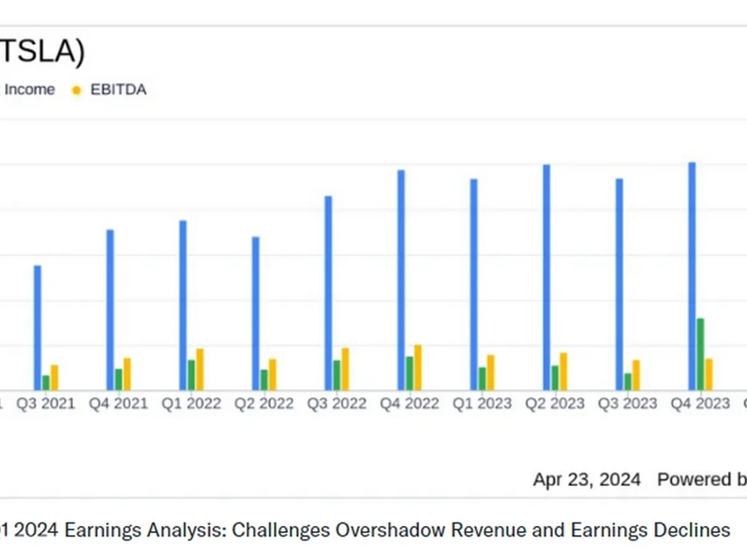Viewport: 747px width, 560px height.
Task: Select the blue bar for Q3 2021
Action: [x=37, y=327]
